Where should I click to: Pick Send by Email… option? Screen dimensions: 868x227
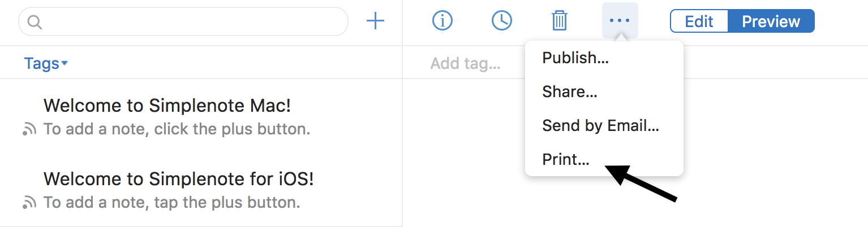[600, 125]
